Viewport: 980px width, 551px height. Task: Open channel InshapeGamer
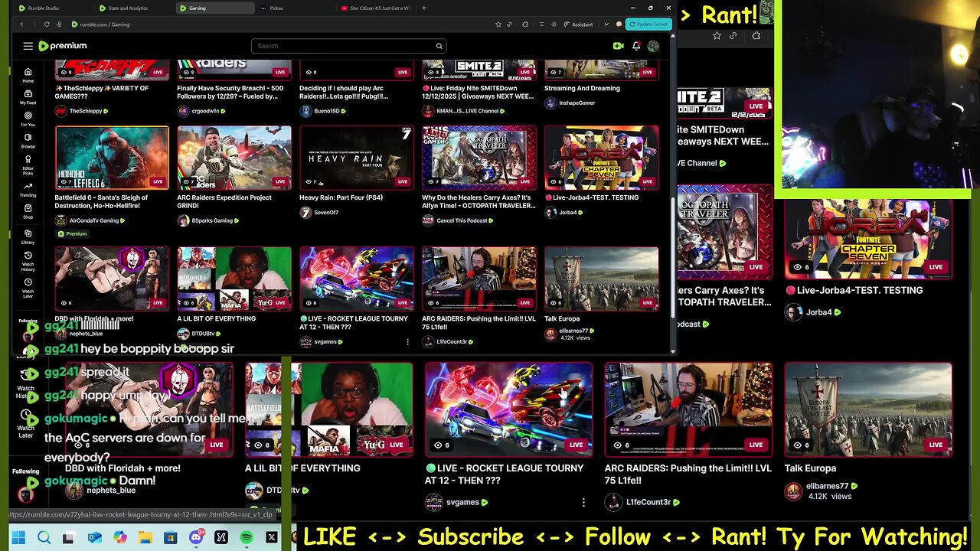click(577, 103)
